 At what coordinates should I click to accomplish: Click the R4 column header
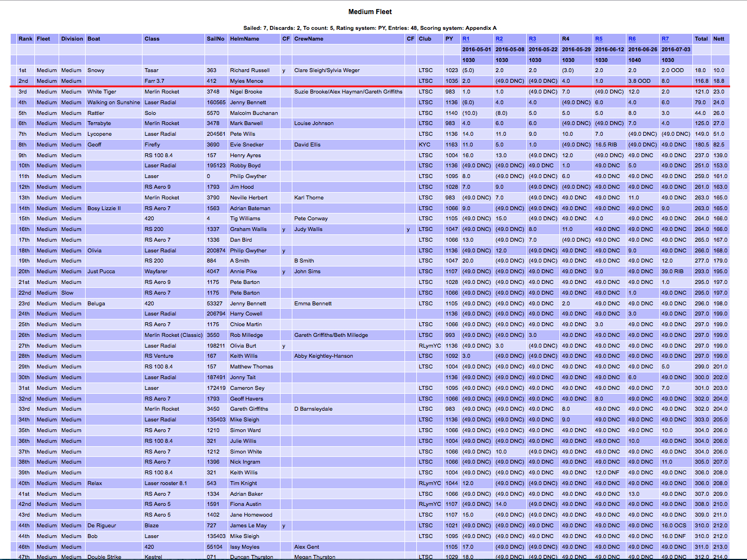[x=576, y=39]
